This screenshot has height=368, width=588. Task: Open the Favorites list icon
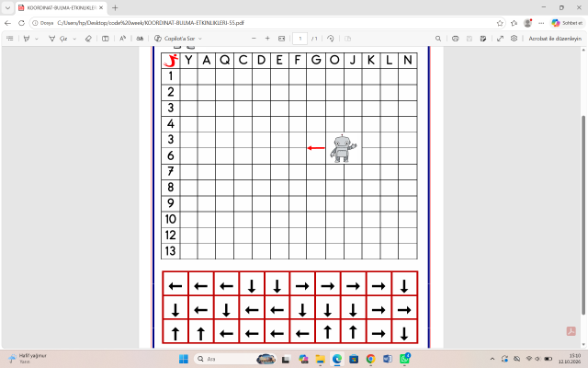[x=514, y=23]
